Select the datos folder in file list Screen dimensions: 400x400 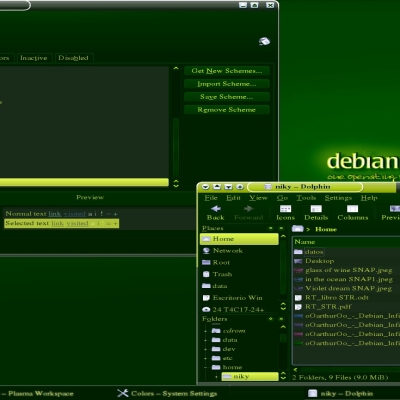tap(309, 252)
